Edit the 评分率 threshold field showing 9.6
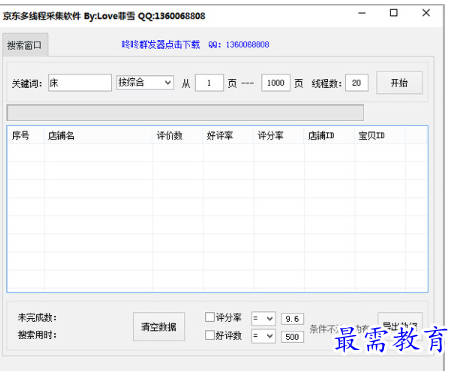This screenshot has width=456, height=371. pos(292,319)
